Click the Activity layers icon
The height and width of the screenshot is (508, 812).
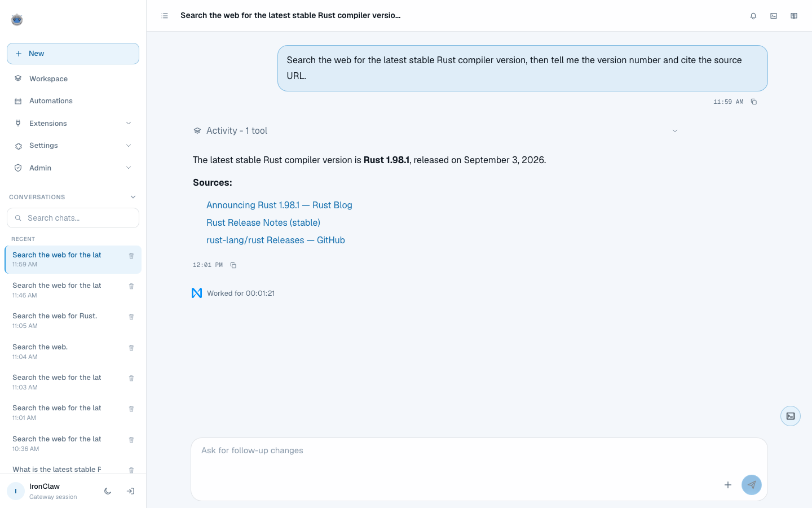tap(197, 131)
